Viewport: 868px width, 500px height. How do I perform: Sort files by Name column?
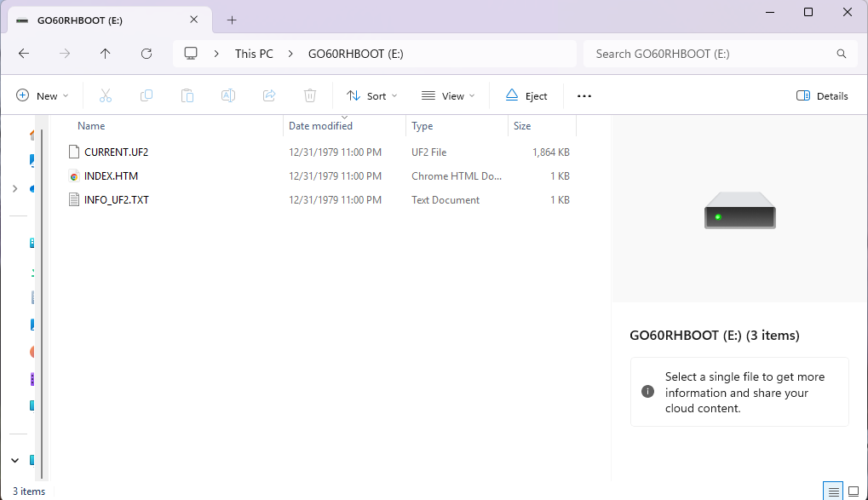tap(91, 126)
